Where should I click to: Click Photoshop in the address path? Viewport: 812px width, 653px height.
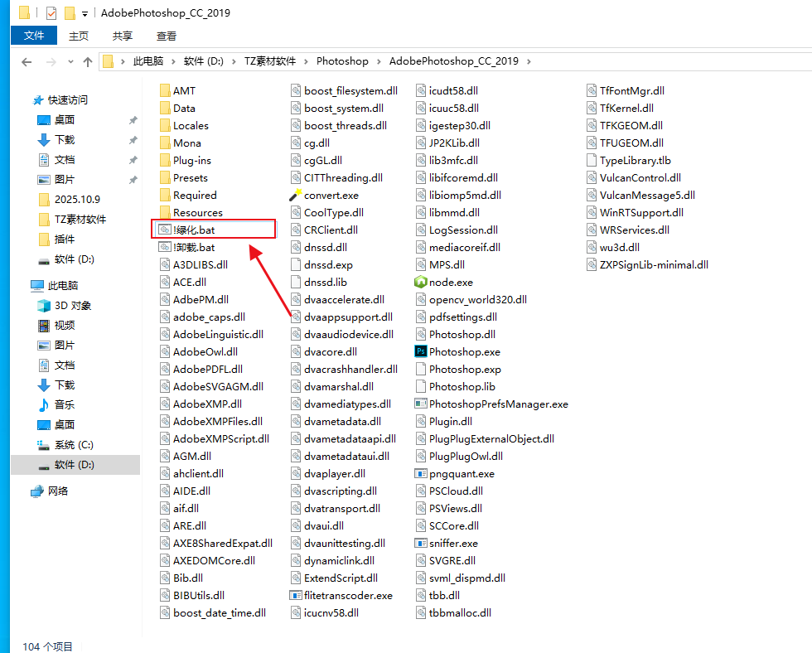click(x=342, y=61)
